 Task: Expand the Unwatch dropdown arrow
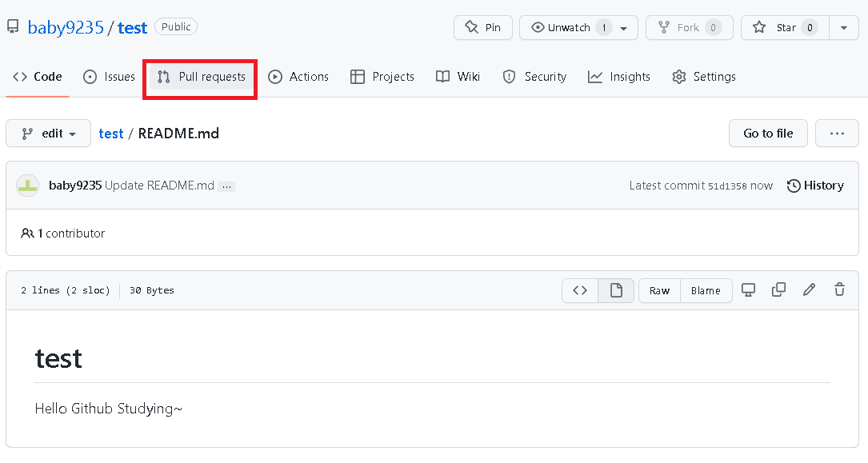(624, 28)
